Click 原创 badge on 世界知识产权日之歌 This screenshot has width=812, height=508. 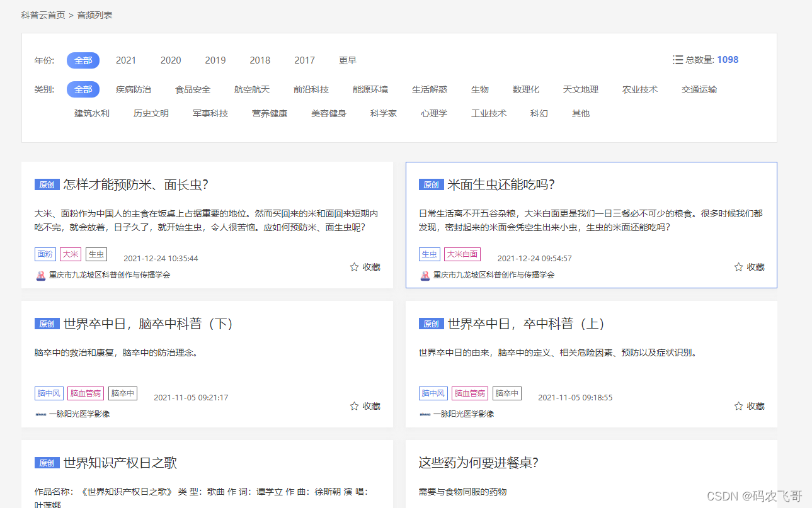pos(47,463)
